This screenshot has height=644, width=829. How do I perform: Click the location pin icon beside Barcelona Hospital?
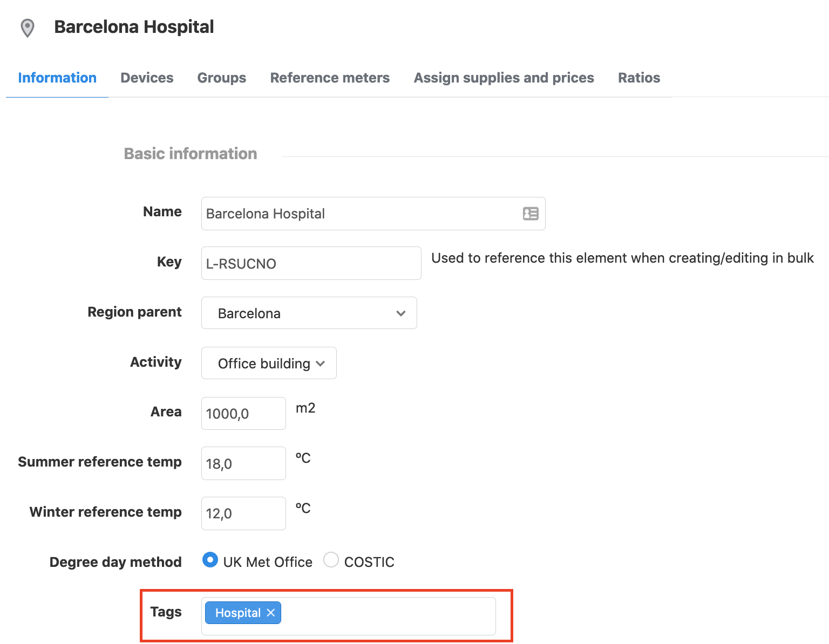27,28
